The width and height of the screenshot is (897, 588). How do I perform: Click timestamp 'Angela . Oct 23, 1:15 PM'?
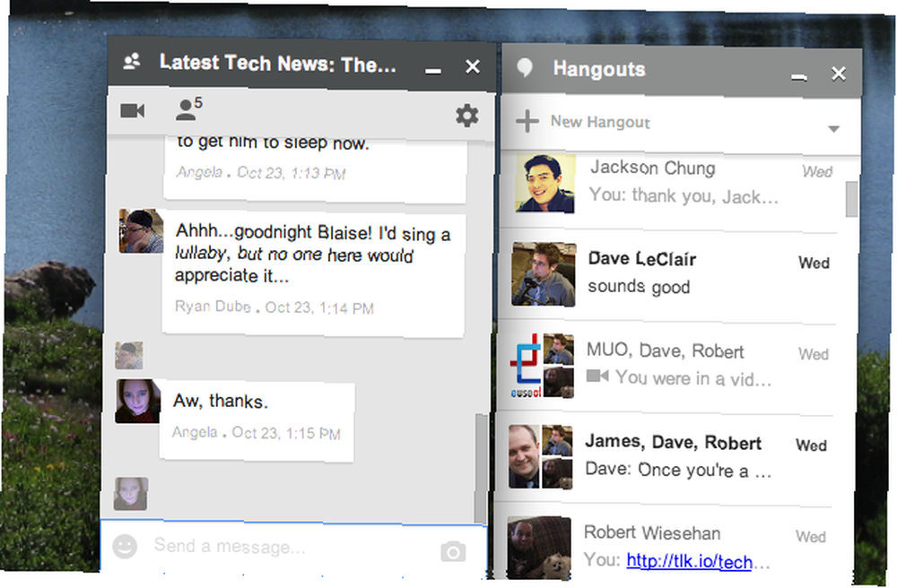coord(257,433)
